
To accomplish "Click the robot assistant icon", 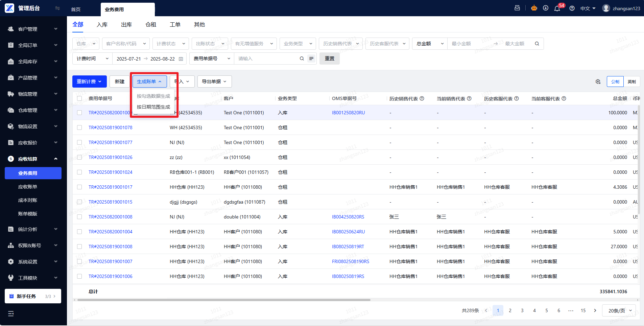I will point(534,8).
